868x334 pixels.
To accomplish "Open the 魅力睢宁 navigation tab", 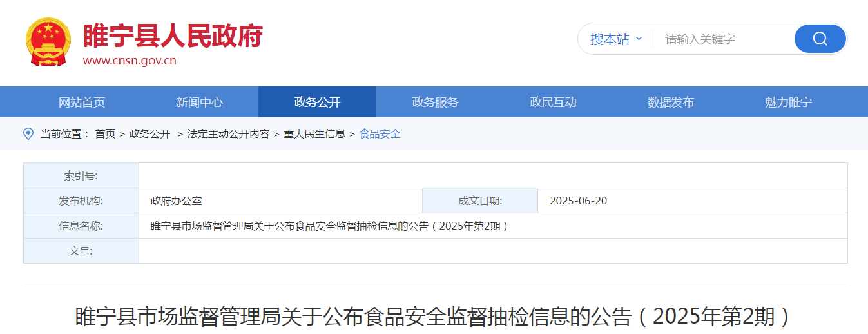I will (x=789, y=102).
